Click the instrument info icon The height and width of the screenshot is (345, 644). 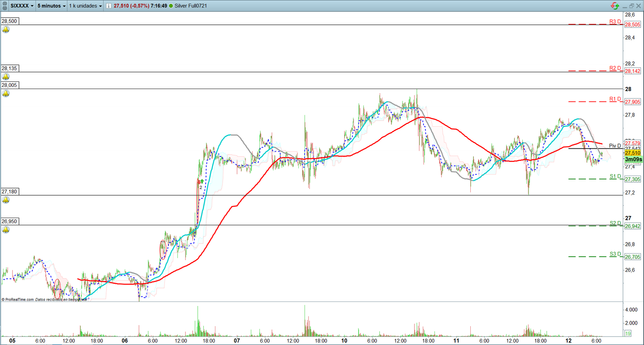point(109,6)
